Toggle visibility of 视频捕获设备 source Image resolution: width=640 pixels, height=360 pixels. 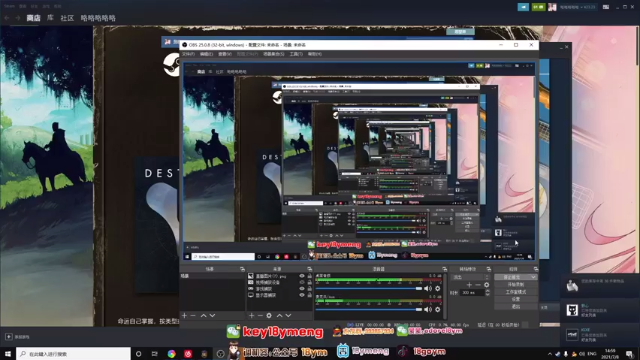(x=302, y=282)
